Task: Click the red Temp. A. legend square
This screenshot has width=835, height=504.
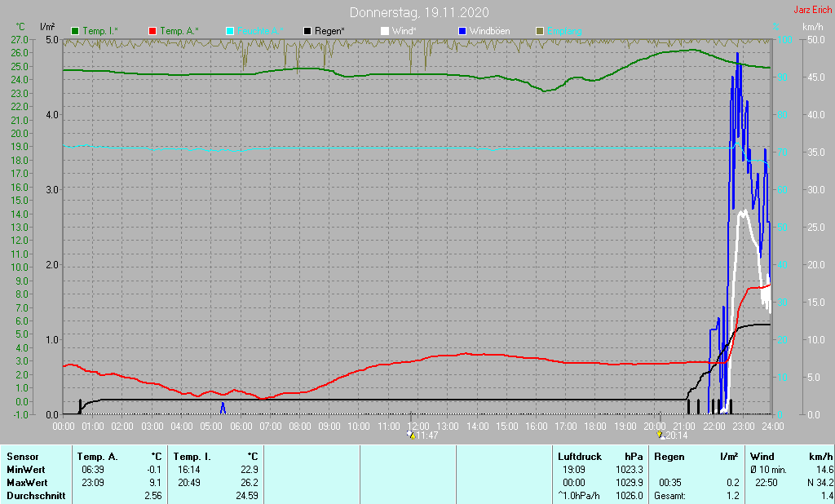Action: click(152, 31)
